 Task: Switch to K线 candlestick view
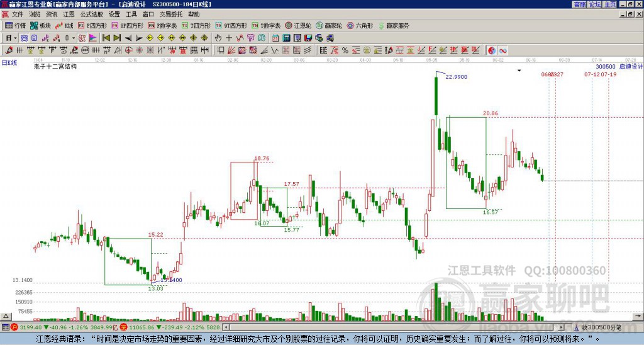click(x=64, y=25)
